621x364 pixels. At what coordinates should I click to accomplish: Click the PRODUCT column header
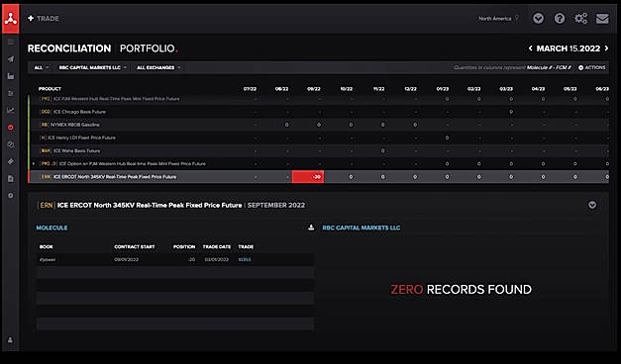tap(50, 89)
